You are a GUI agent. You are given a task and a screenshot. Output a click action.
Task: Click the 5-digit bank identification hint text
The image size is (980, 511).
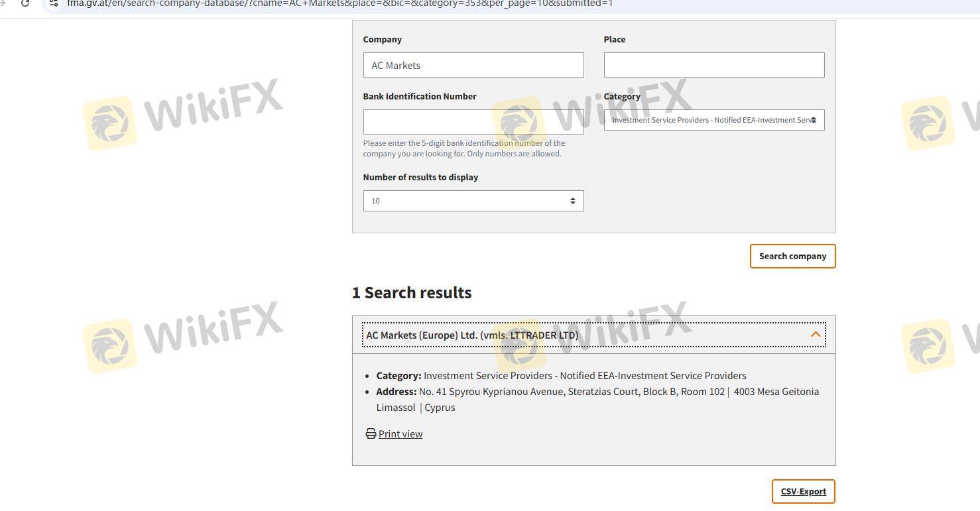point(464,148)
